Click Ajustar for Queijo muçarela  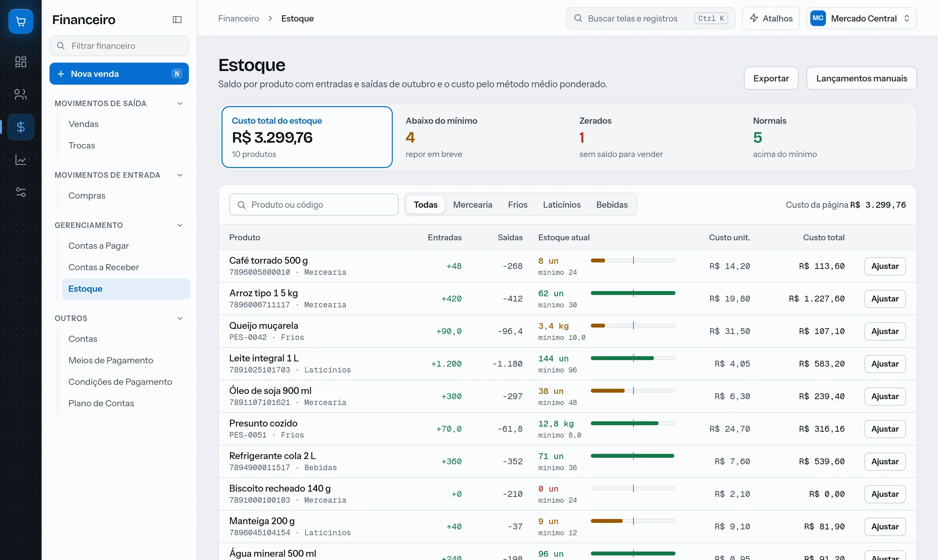(x=885, y=331)
